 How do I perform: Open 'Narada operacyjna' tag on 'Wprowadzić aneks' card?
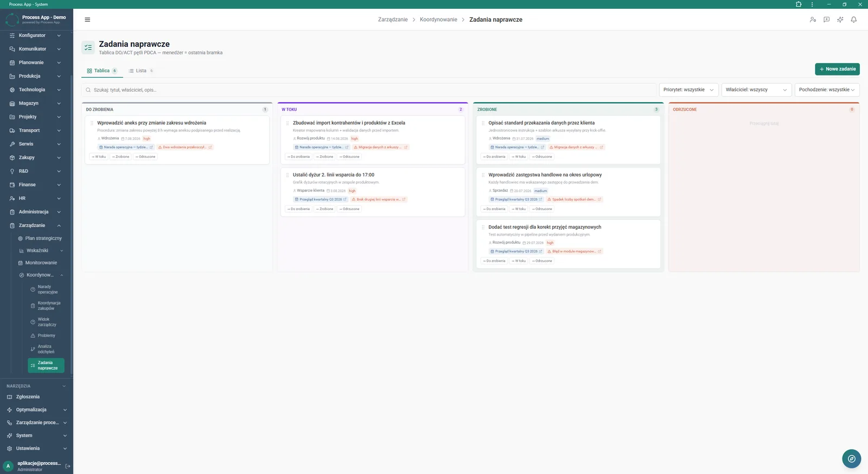(126, 147)
